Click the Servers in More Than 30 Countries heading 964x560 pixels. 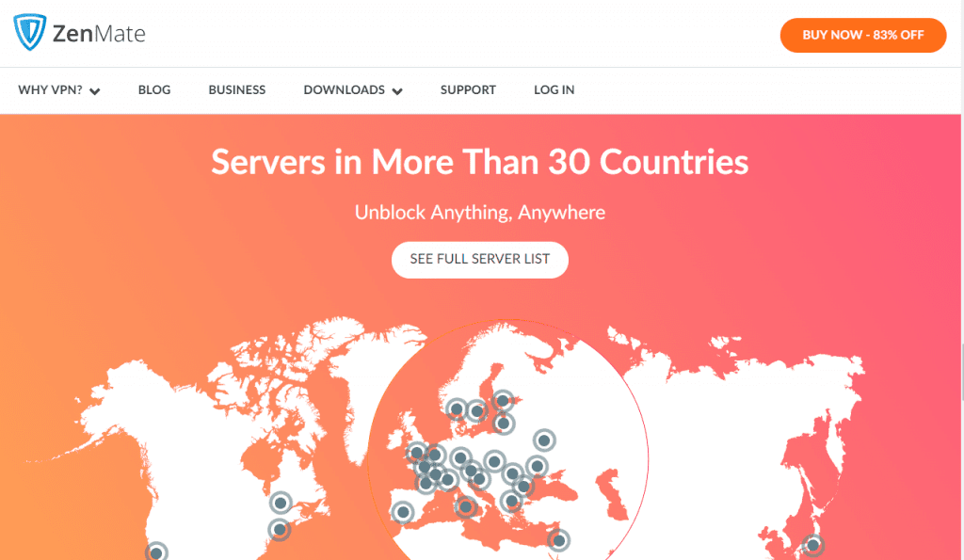click(479, 162)
